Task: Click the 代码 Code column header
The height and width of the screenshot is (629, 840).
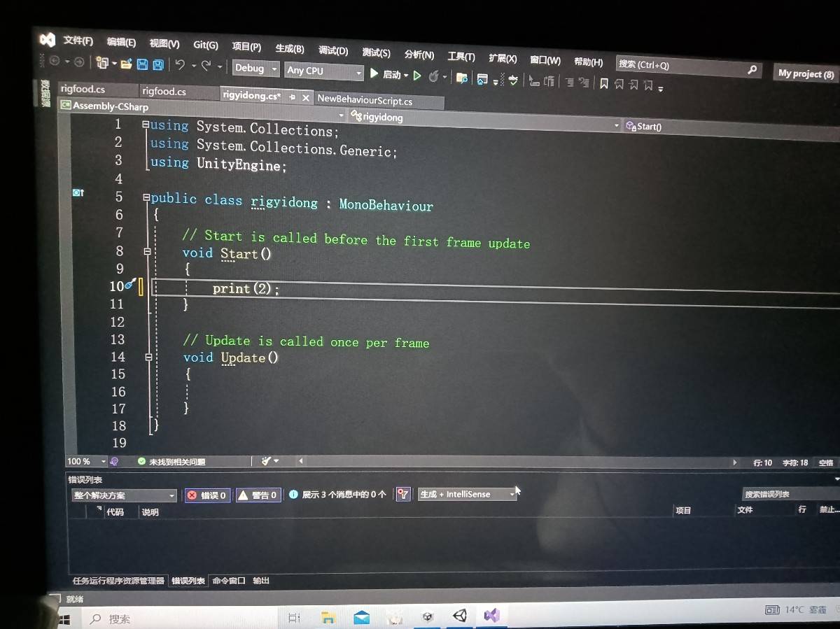Action: point(115,512)
